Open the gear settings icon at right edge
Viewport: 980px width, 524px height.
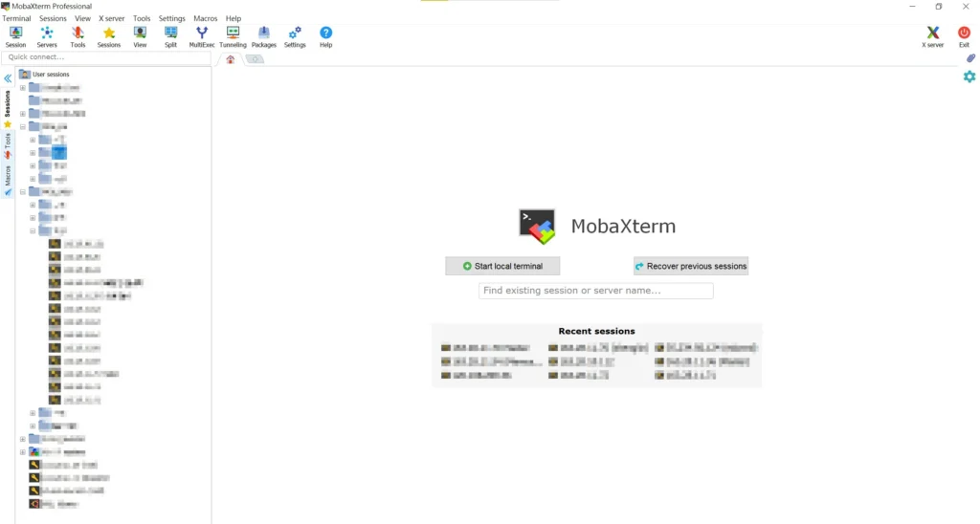click(x=969, y=76)
